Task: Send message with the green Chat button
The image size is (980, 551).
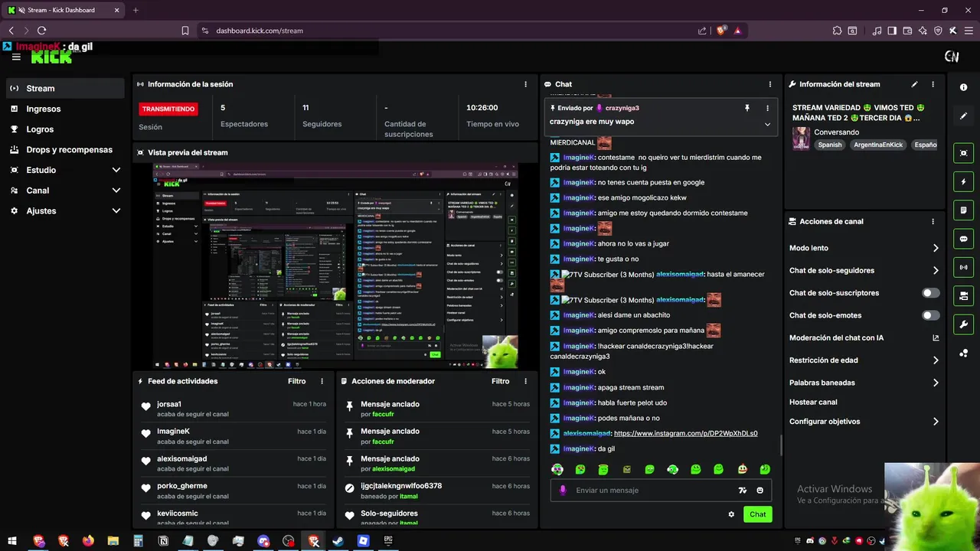Action: coord(757,514)
